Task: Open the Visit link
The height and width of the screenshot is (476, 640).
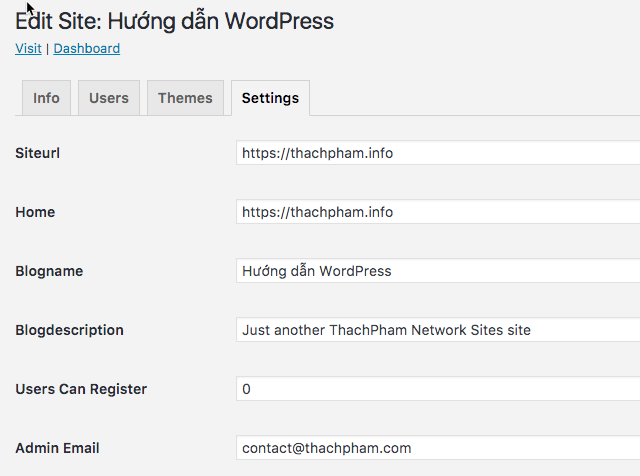Action: tap(28, 49)
